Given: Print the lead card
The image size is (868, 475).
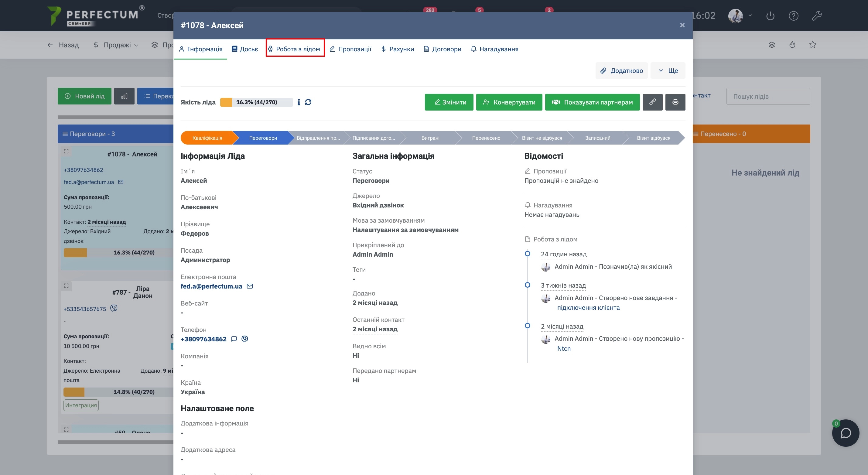Looking at the screenshot, I should [675, 102].
